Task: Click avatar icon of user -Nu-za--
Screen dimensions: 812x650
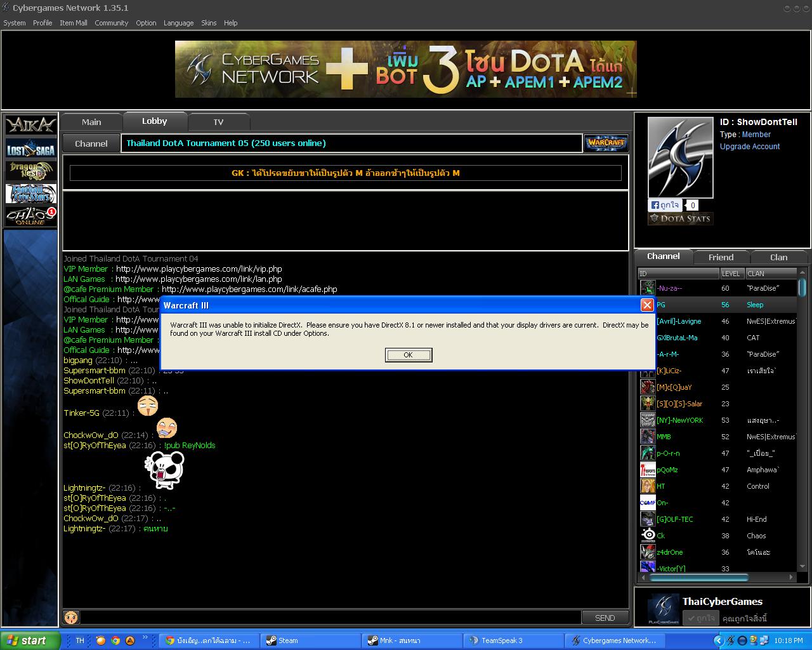Action: 648,288
